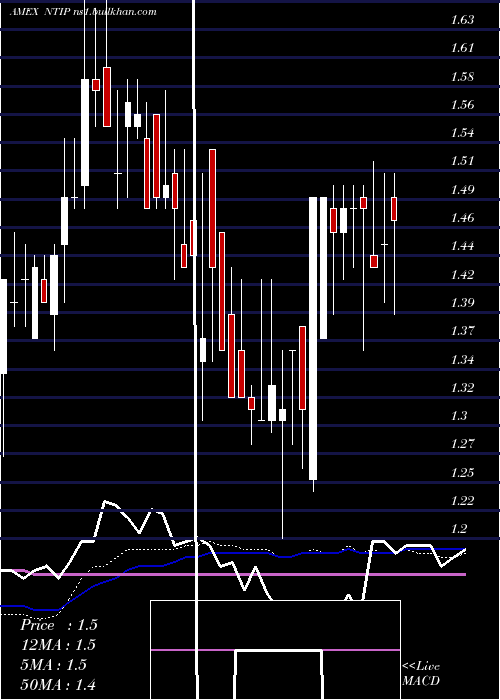Screen dimensions: 500x700
Task: Select the 1.63 price axis label
Action: 462,20
